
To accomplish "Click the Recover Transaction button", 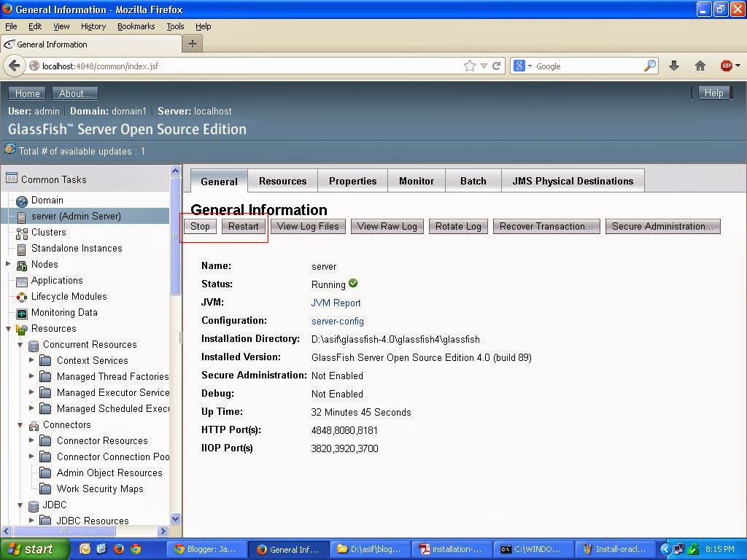I will (x=546, y=226).
